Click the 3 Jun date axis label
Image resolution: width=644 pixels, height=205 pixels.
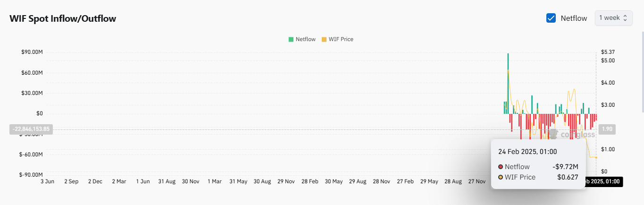[x=48, y=181]
